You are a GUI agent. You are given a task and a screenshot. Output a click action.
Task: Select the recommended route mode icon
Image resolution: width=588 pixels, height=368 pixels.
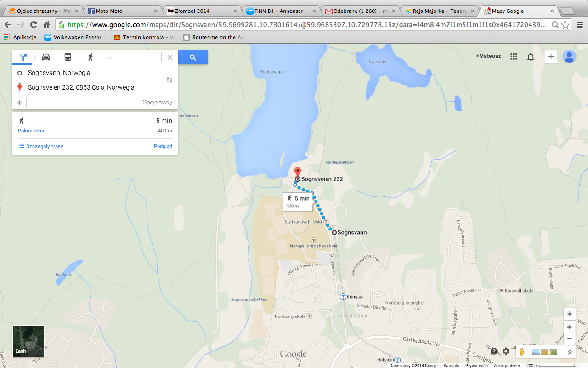pos(23,57)
